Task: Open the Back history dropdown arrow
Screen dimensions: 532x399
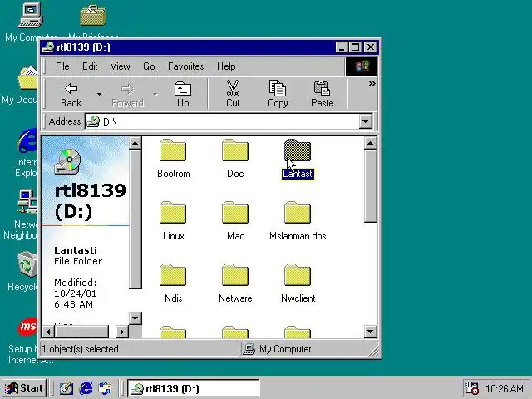Action: [99, 94]
